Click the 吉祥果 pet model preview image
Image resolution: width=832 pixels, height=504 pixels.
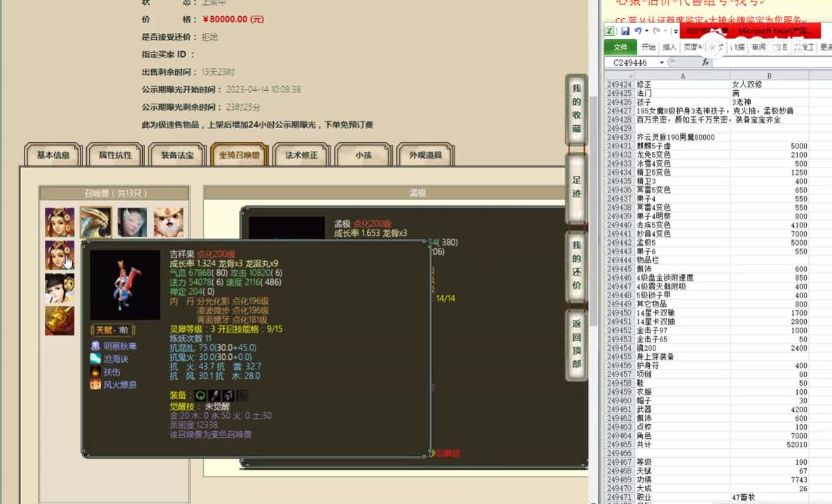tap(125, 285)
